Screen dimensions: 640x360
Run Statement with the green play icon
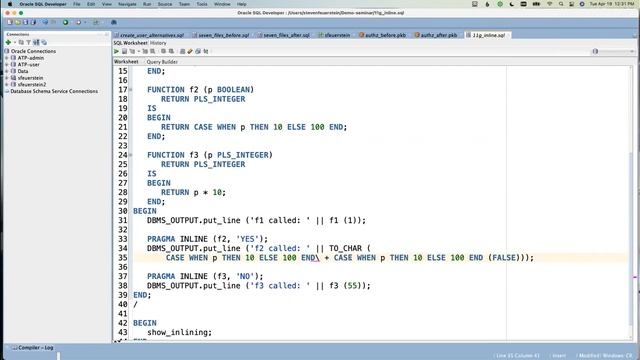point(116,51)
